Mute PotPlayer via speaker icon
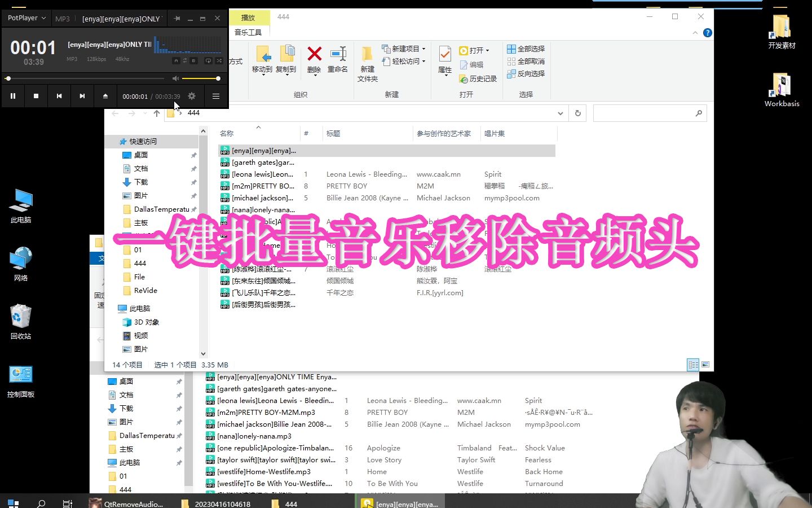This screenshot has height=508, width=812. point(175,78)
